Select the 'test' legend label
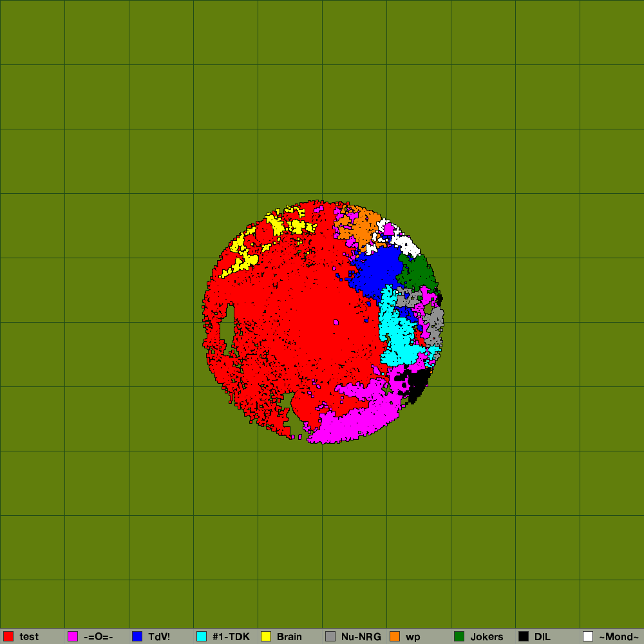 click(29, 637)
